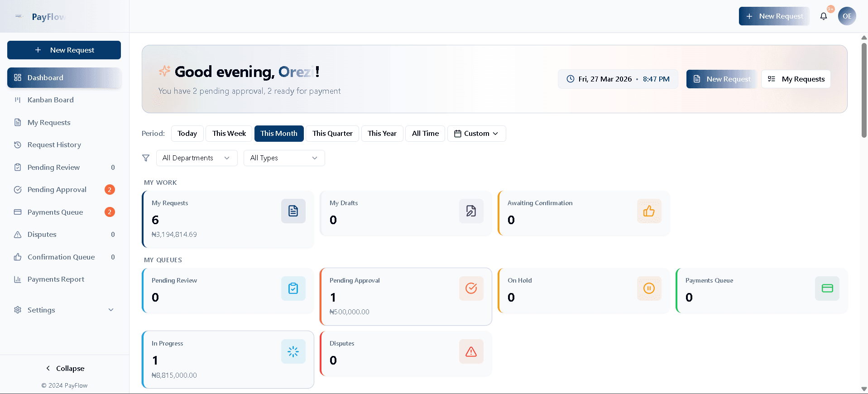Open the Pending Approval card showing ₦500,000.00

pyautogui.click(x=406, y=297)
